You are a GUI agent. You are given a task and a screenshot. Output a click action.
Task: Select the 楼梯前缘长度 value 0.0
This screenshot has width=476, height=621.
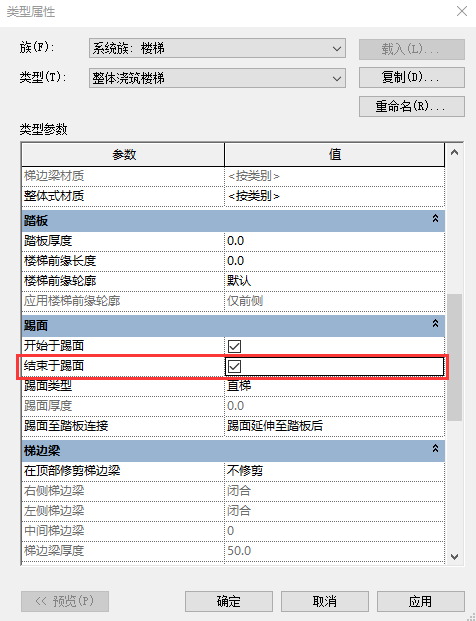[x=334, y=261]
